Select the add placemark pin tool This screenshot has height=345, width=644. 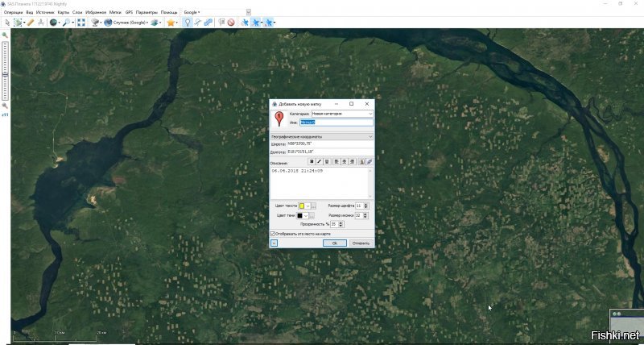click(x=188, y=23)
